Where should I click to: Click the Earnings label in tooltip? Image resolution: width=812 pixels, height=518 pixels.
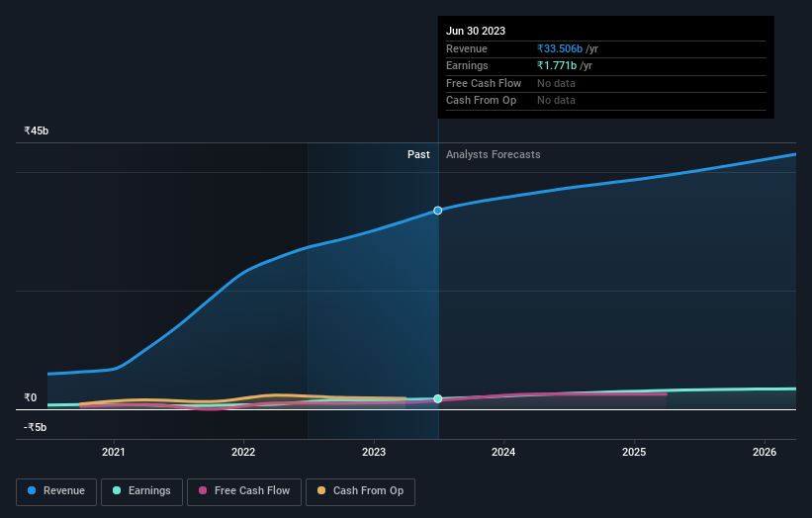click(467, 65)
